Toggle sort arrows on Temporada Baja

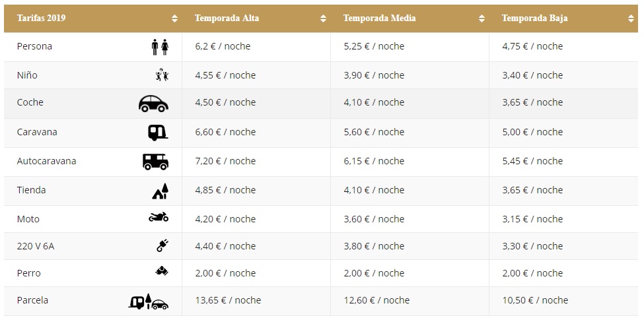631,18
